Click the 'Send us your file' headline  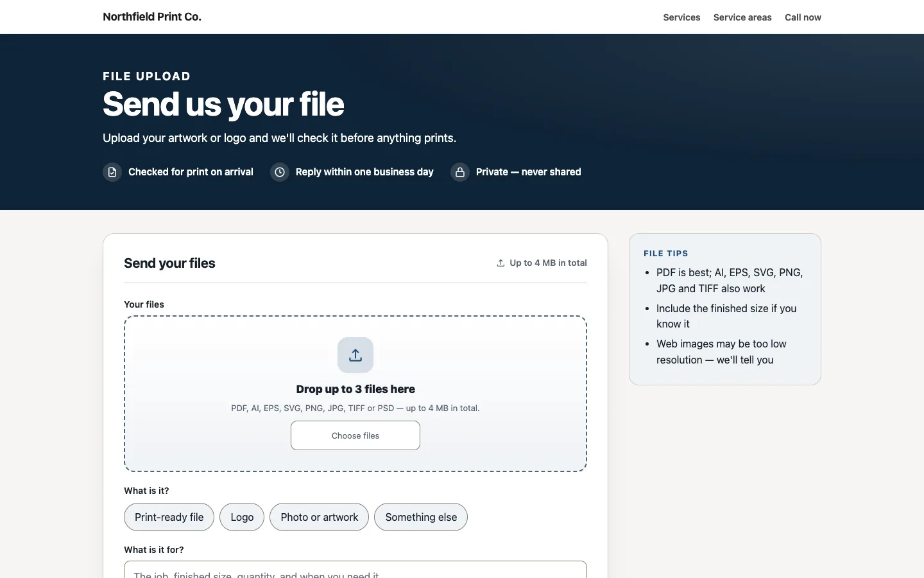(223, 104)
